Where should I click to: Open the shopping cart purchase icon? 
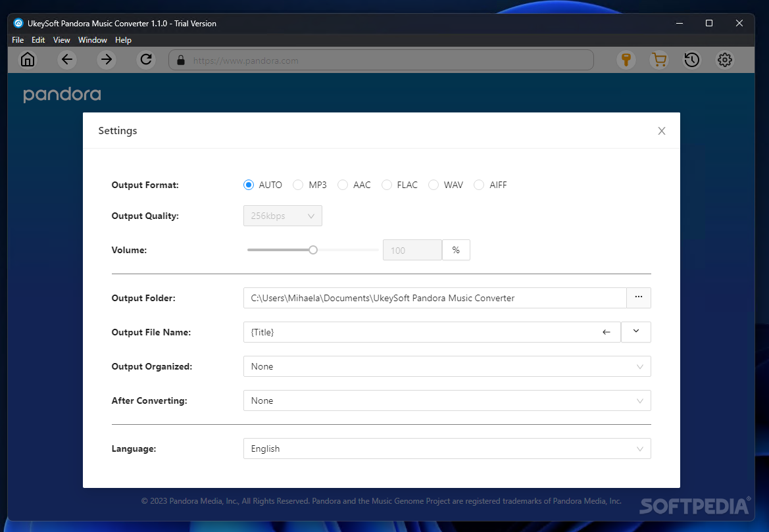[659, 60]
